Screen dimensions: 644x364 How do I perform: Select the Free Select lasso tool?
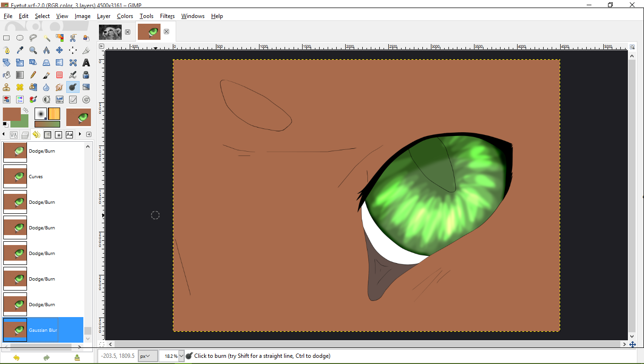point(33,38)
